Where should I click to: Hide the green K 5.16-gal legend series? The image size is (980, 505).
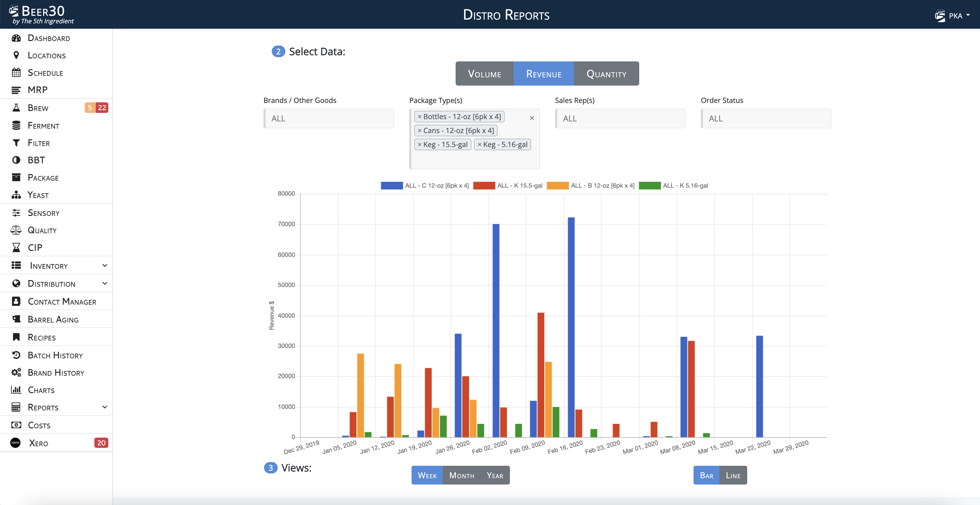[x=673, y=186]
